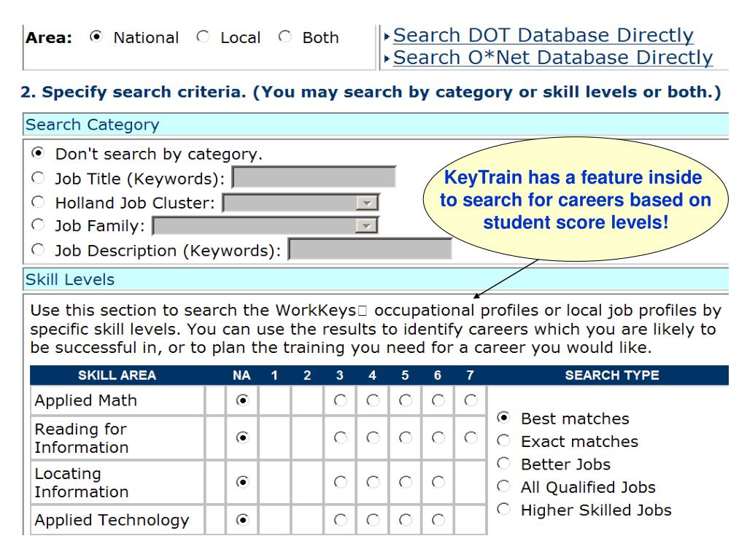The width and height of the screenshot is (747, 560).
Task: Choose Best matches search type
Action: (x=503, y=418)
